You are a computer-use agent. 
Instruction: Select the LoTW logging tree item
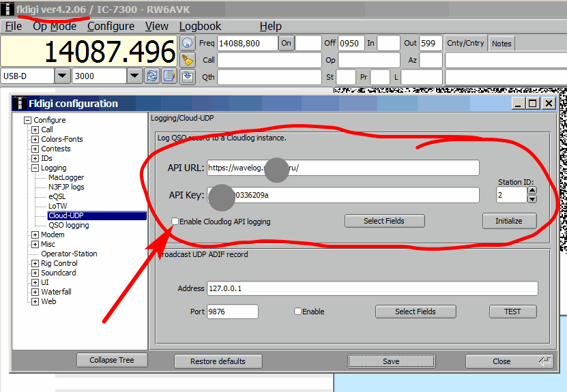57,206
